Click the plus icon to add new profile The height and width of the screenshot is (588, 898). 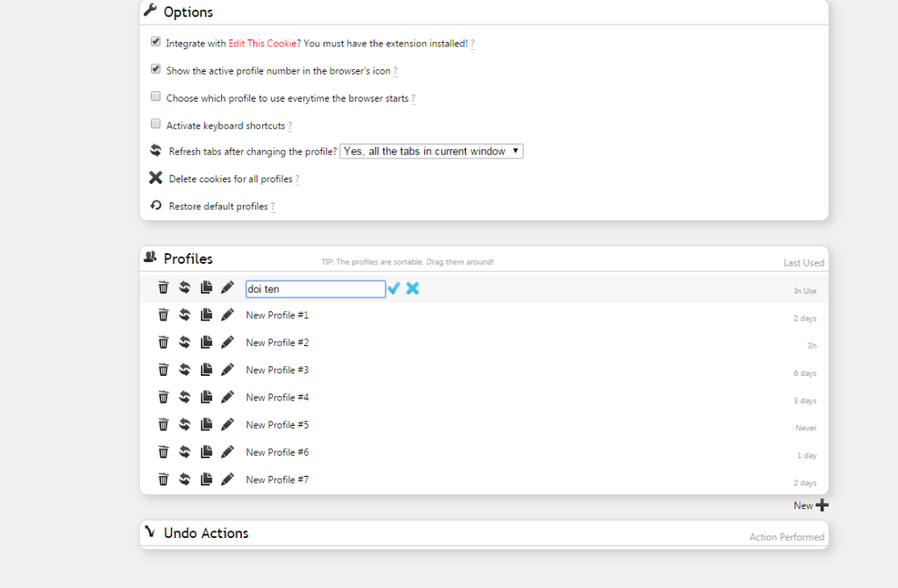(x=822, y=505)
